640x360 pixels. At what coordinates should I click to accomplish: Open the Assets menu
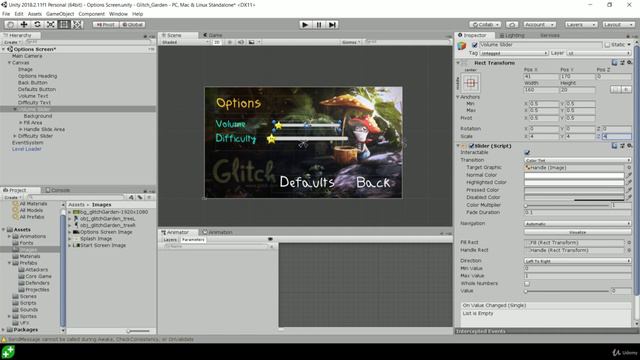[x=35, y=14]
